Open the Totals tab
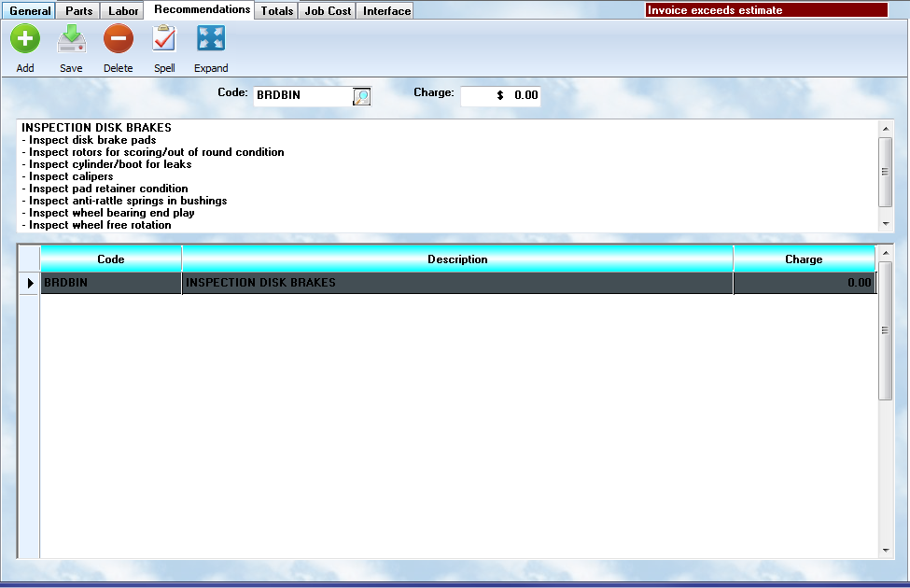 point(277,11)
